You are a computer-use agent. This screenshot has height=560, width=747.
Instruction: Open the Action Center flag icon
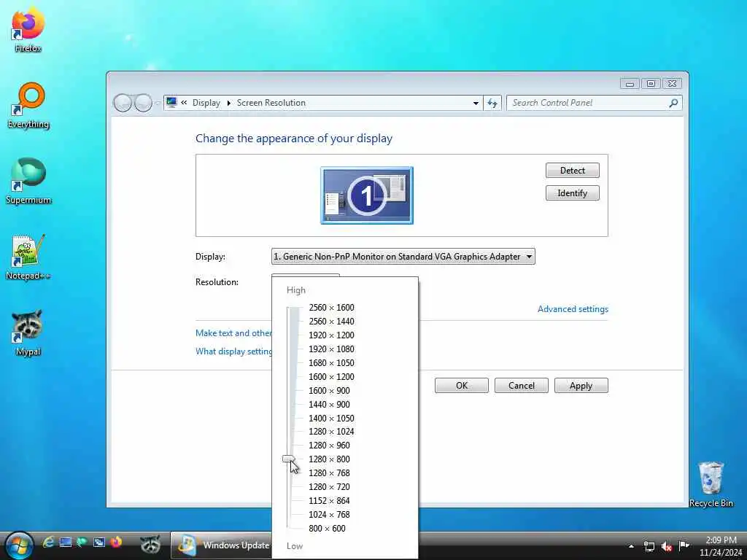(684, 545)
